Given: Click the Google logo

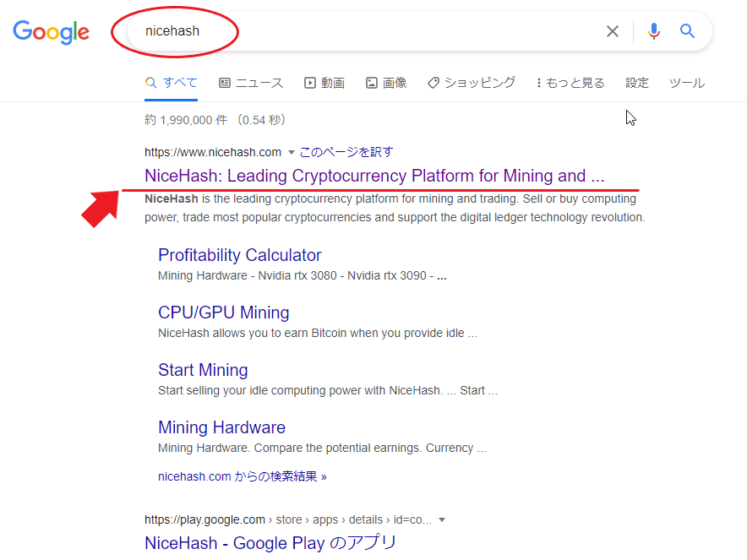Looking at the screenshot, I should point(51,32).
